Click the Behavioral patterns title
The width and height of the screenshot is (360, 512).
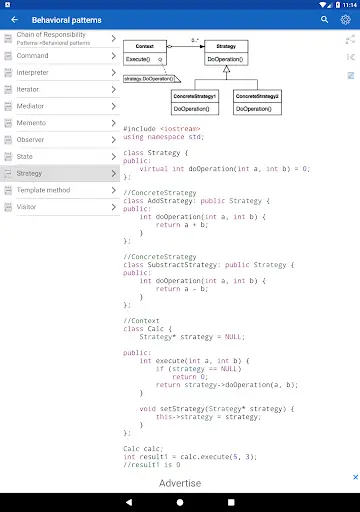(x=67, y=20)
